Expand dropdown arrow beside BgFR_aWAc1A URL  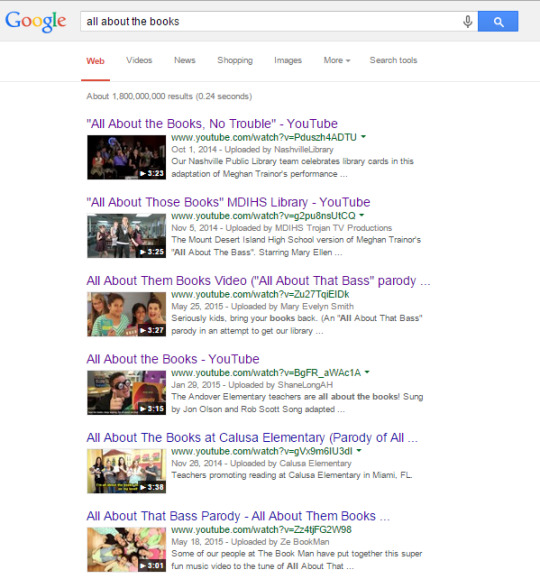367,372
